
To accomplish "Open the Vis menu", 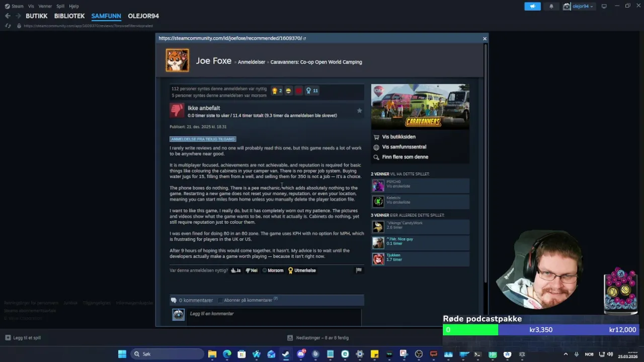I will pyautogui.click(x=31, y=6).
